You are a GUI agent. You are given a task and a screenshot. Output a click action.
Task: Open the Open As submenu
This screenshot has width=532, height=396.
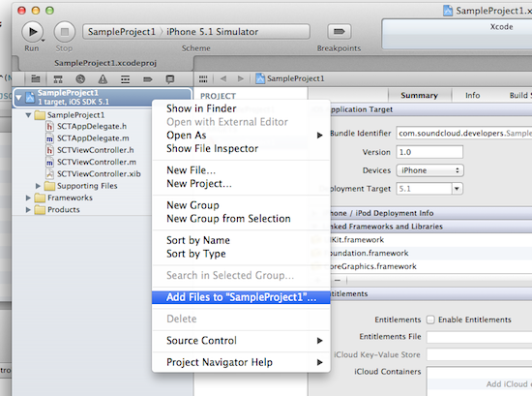pos(241,136)
